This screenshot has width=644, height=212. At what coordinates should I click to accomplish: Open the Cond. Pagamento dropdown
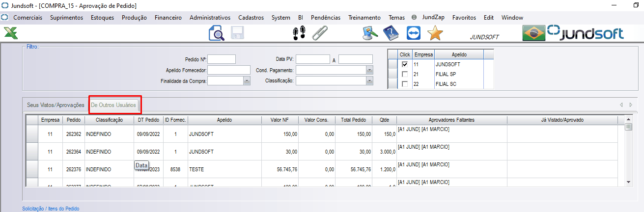[x=369, y=70]
